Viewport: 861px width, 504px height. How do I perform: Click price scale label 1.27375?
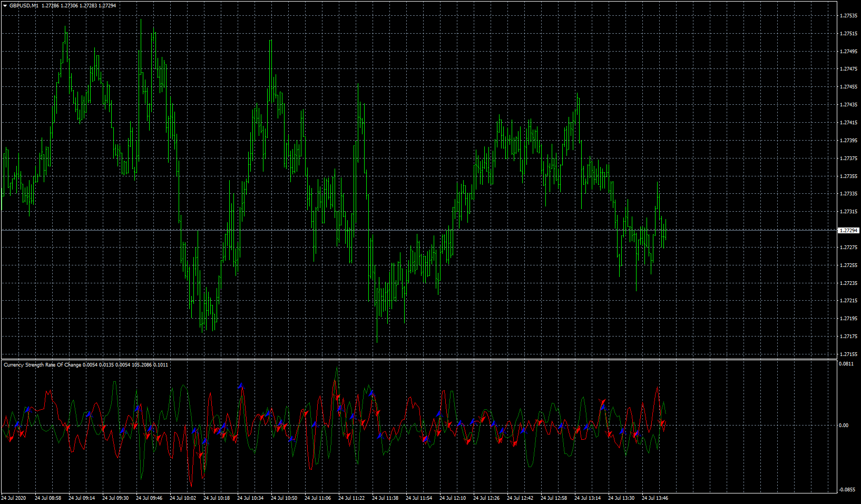[x=848, y=159]
